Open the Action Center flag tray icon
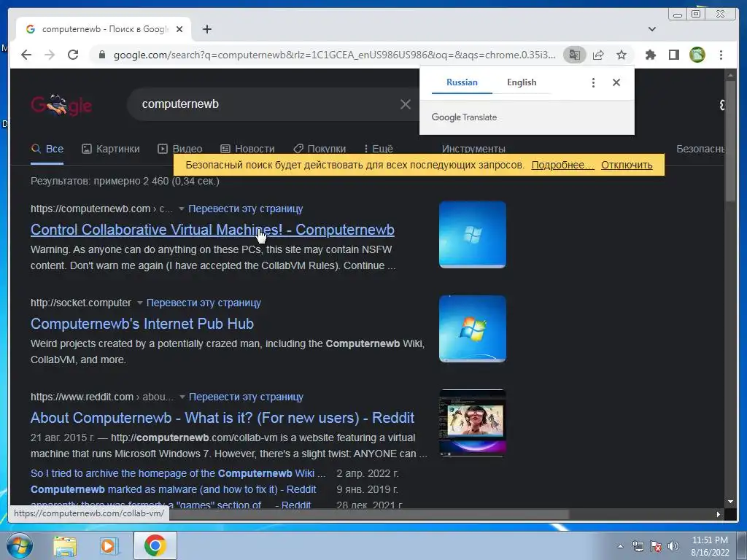 [656, 546]
